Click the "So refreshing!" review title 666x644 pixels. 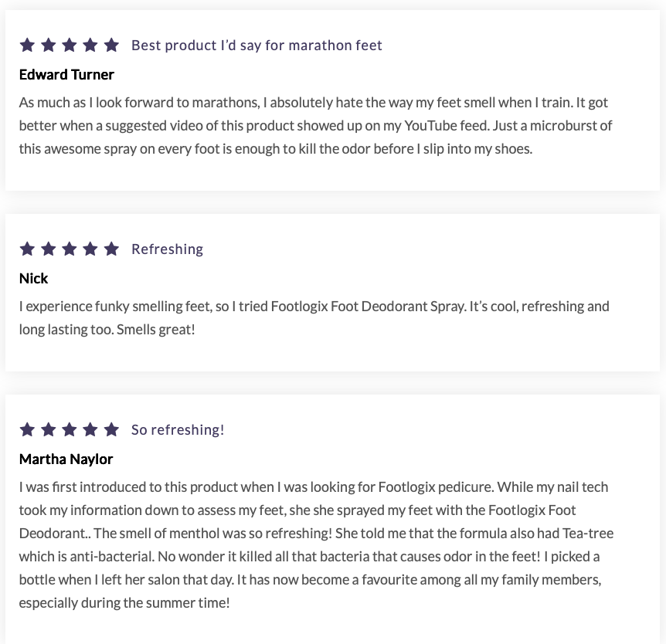point(178,430)
